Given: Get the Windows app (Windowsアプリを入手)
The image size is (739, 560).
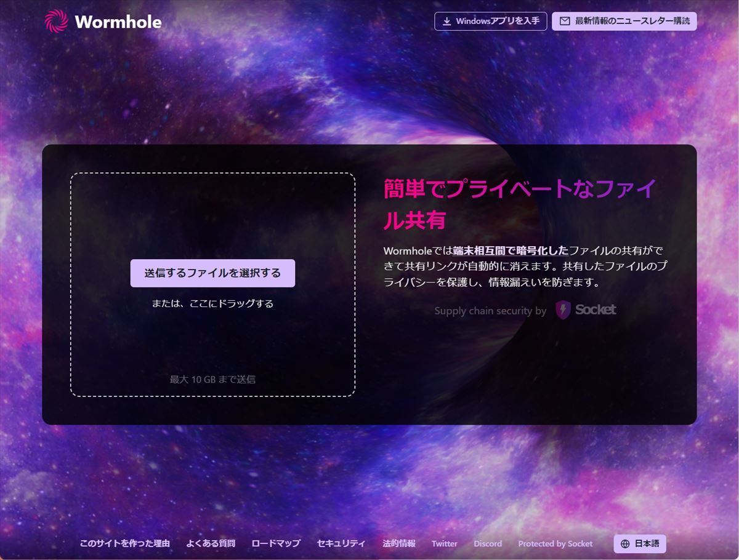Looking at the screenshot, I should 490,21.
